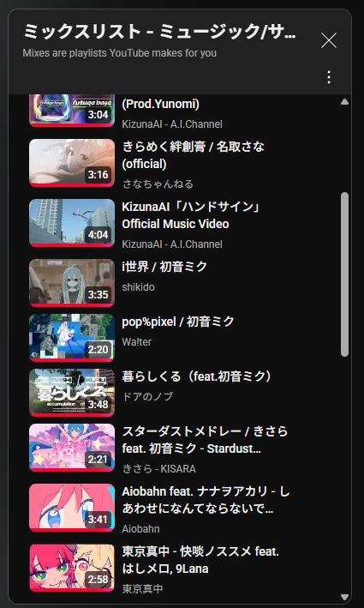364x608 pixels.
Task: Click the さなちゃんねる channel name
Action: click(158, 184)
